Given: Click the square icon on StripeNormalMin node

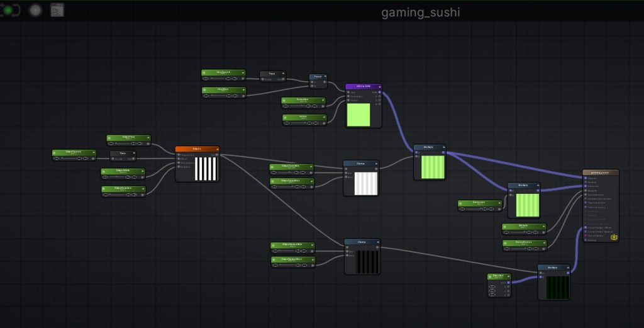Looking at the screenshot, I should pyautogui.click(x=273, y=246).
